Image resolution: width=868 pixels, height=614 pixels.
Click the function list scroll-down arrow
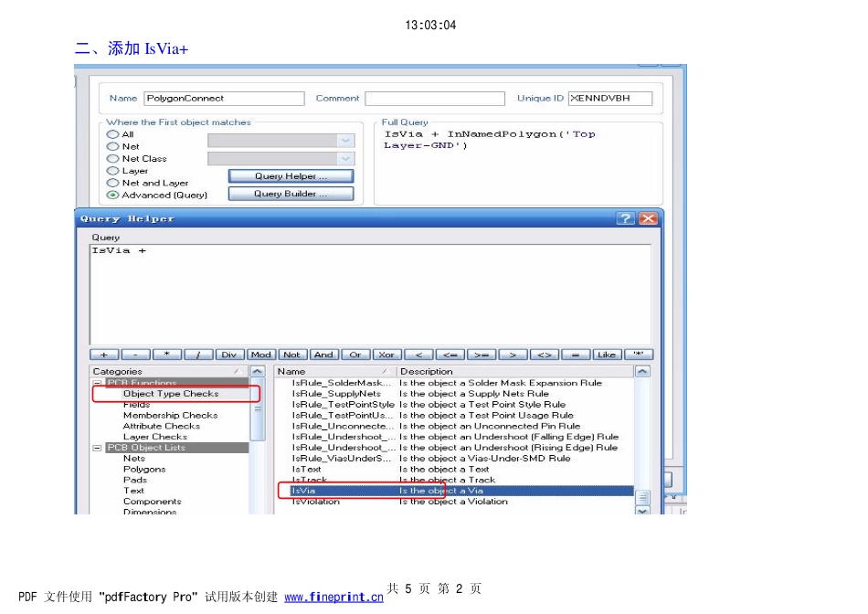[642, 511]
